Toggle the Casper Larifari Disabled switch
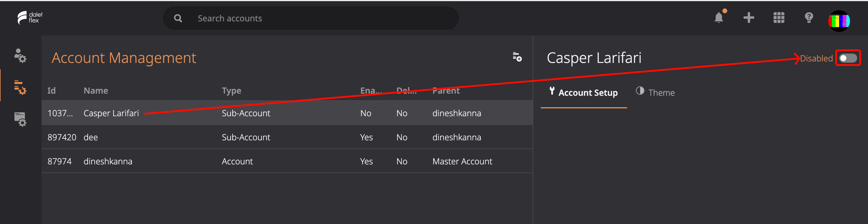This screenshot has width=868, height=224. [848, 58]
